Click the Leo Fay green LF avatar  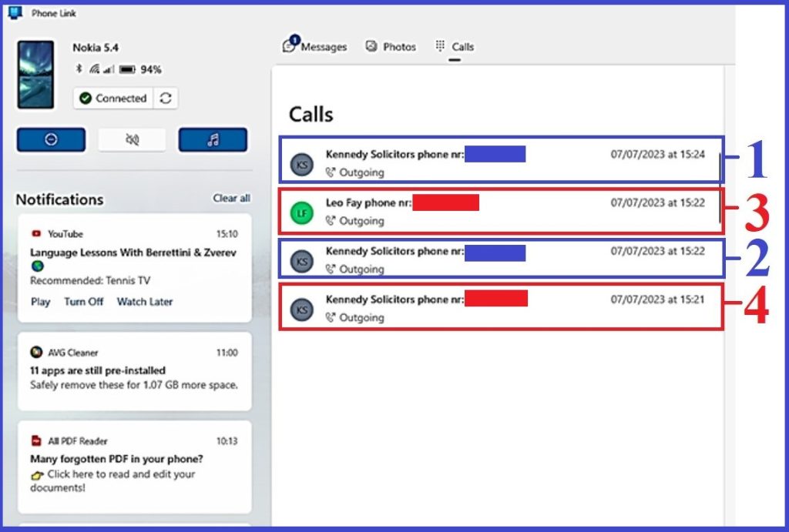[x=302, y=212]
